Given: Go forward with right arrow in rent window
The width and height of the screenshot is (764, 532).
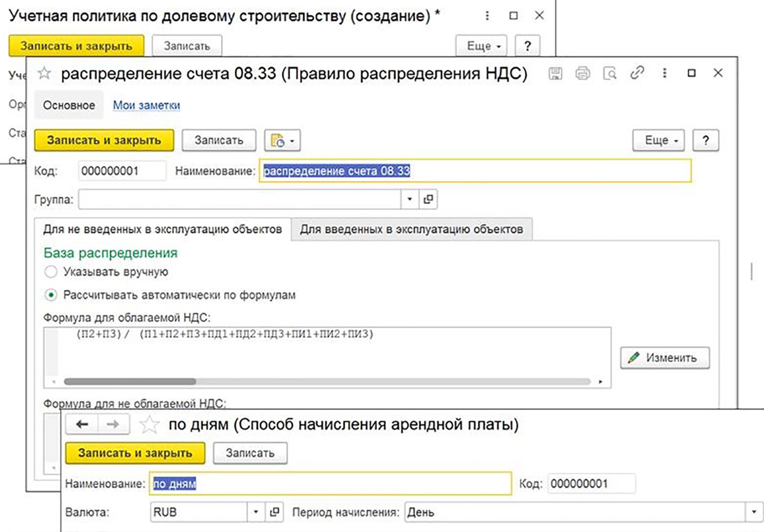Looking at the screenshot, I should tap(113, 424).
